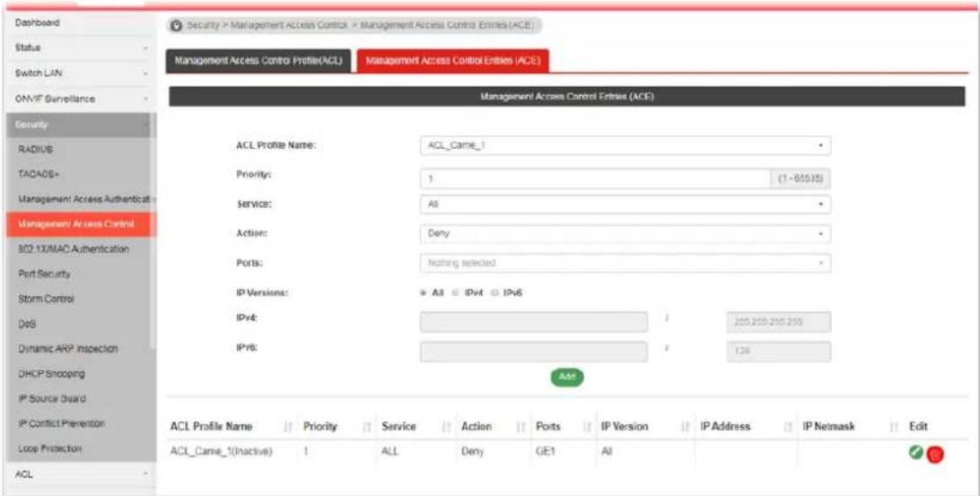Sort table by Priority column arrows

click(367, 427)
